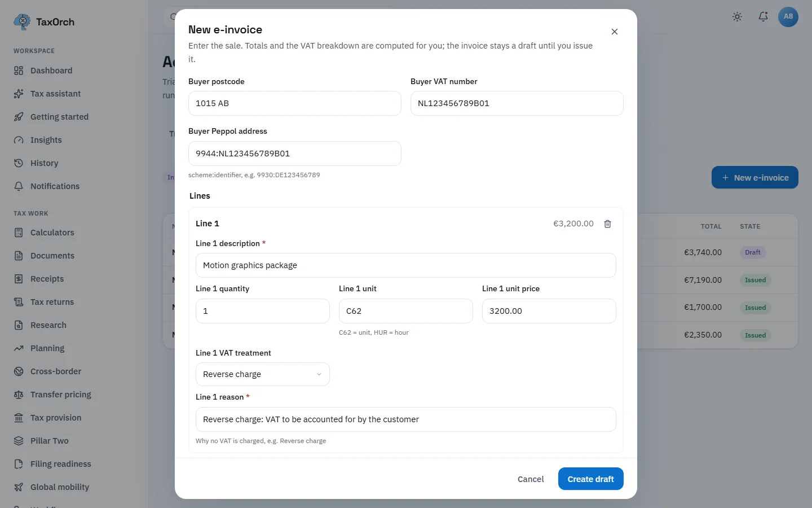Click the Tax assistant sparkle icon
The image size is (812, 508).
click(x=19, y=94)
